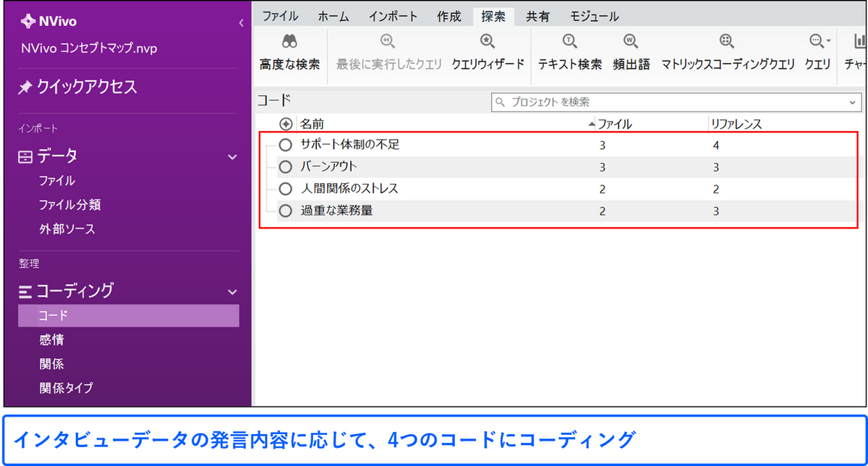868x466 pixels.
Task: Open the 作成 ribbon tab
Action: (x=448, y=16)
